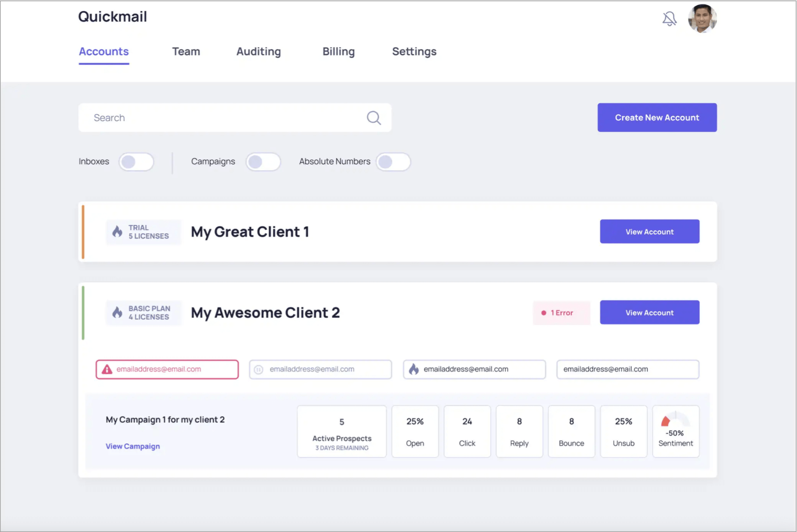Screen dimensions: 797x532
Task: Enable the Campaigns toggle
Action: click(x=263, y=162)
